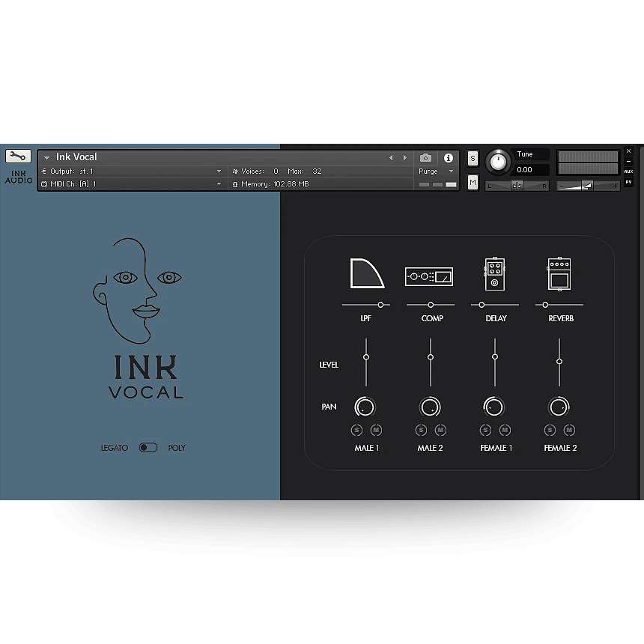Viewport: 644px width, 644px height.
Task: Click the camera snapshot icon
Action: click(425, 158)
